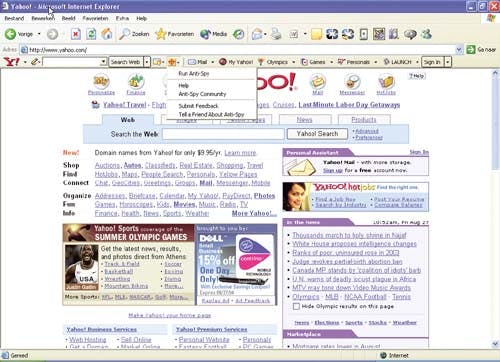Expand the toolbar search box dropdown
The width and height of the screenshot is (500, 362).
pos(103,62)
